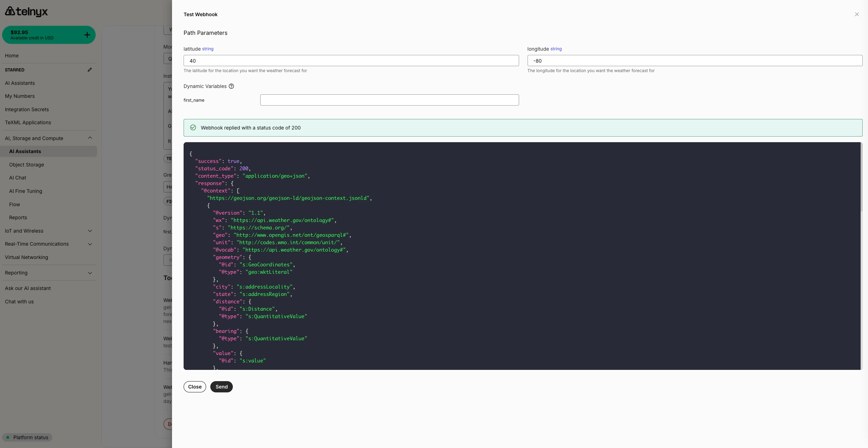Open the AI Fine Tuning page

click(x=26, y=191)
